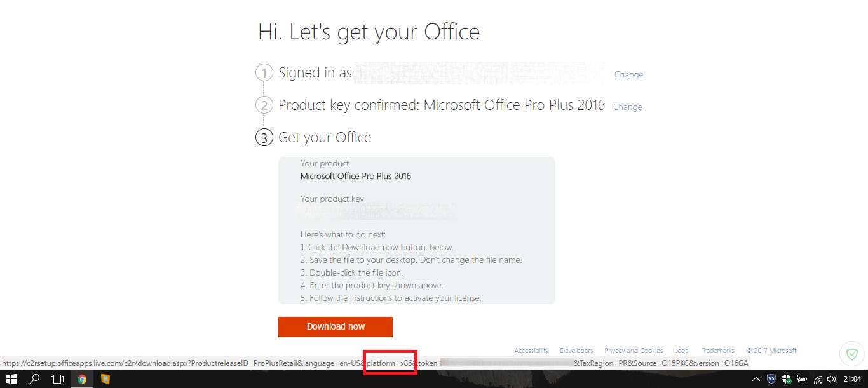Open Windows Defender security tray icon
The width and height of the screenshot is (868, 388).
pos(786,379)
